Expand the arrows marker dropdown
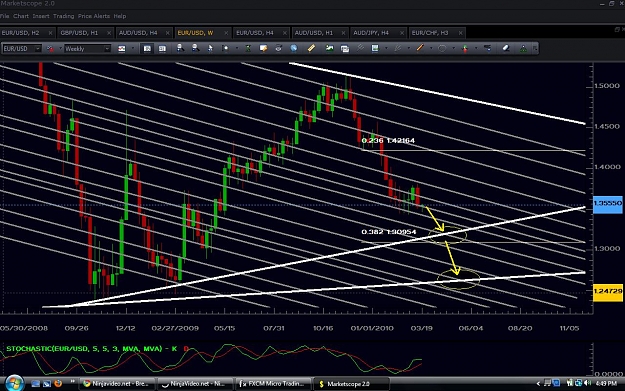Screen dimensions: 625x391 click(x=476, y=48)
